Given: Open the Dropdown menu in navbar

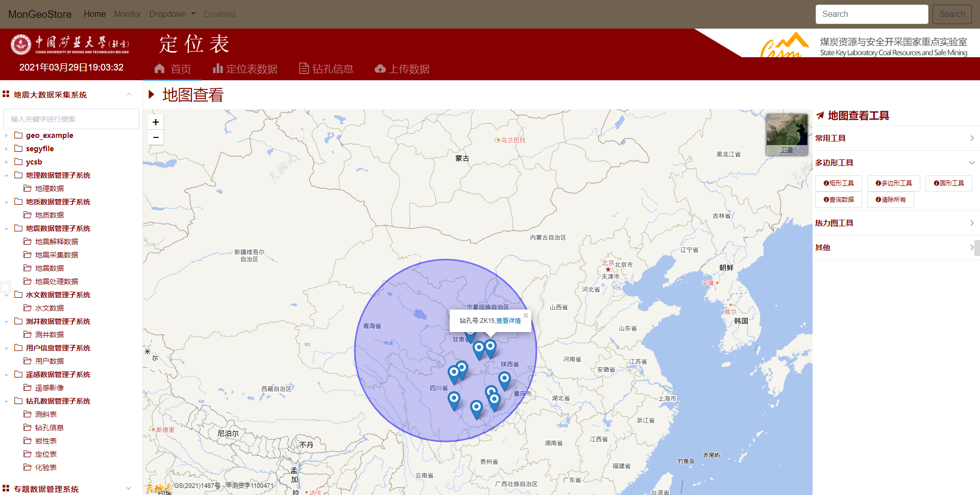Looking at the screenshot, I should pos(172,14).
